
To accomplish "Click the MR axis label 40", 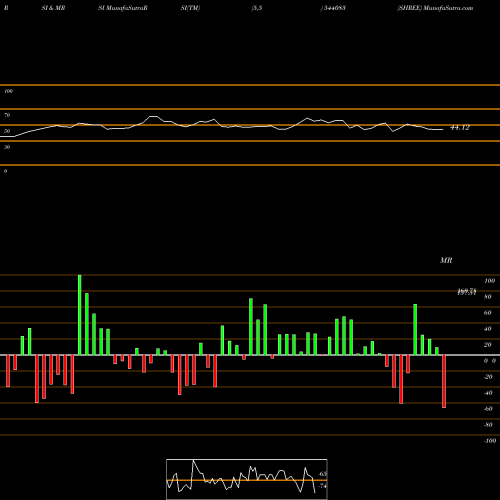I will pos(488,329).
